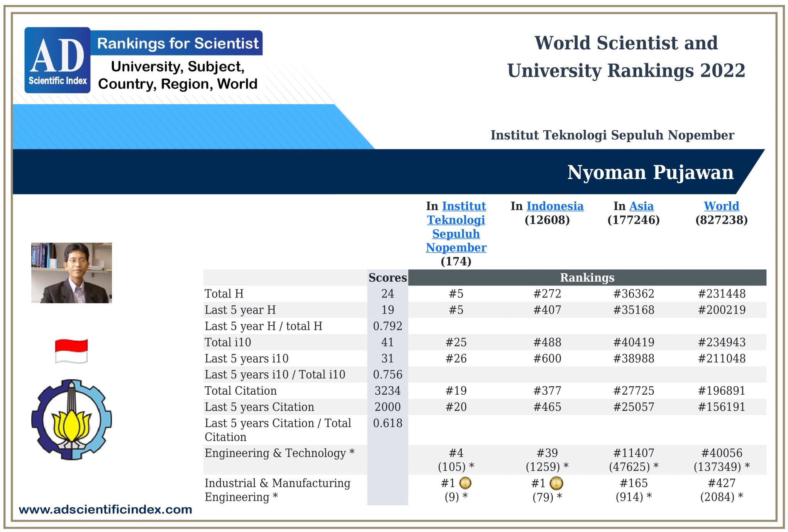Click Engineering & Technology Indonesia rank #39

547,453
